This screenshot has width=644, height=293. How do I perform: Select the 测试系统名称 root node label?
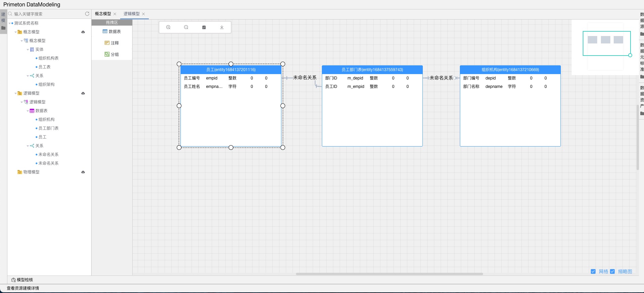click(x=26, y=23)
